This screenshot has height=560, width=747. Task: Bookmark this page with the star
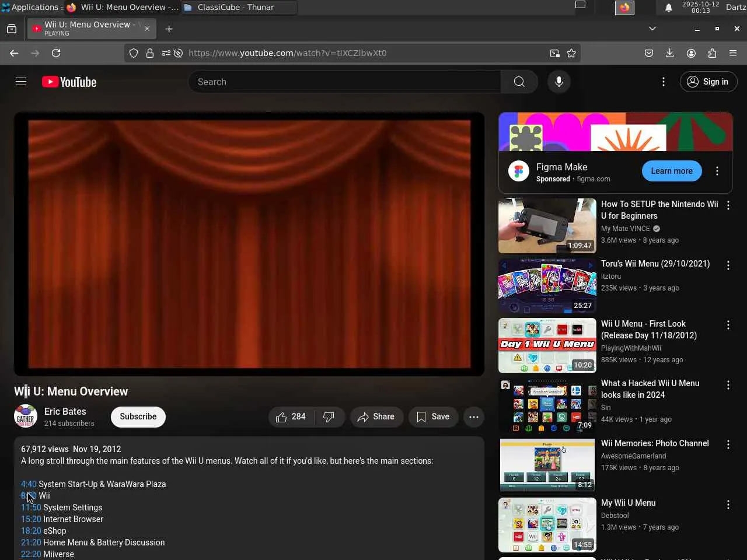click(x=571, y=53)
